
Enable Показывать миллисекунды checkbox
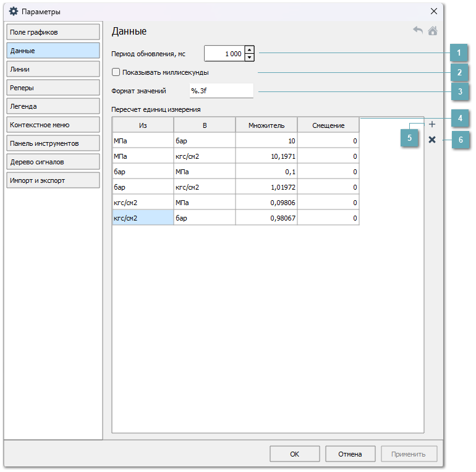pos(116,72)
